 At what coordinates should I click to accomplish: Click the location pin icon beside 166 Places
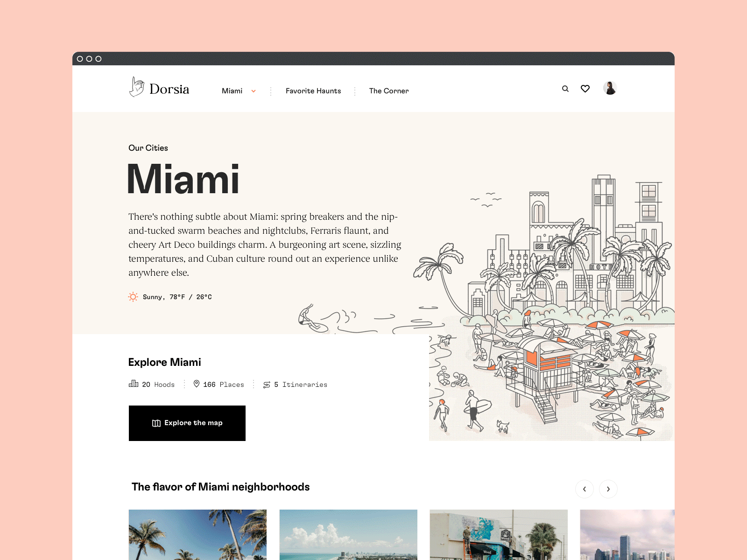(197, 384)
